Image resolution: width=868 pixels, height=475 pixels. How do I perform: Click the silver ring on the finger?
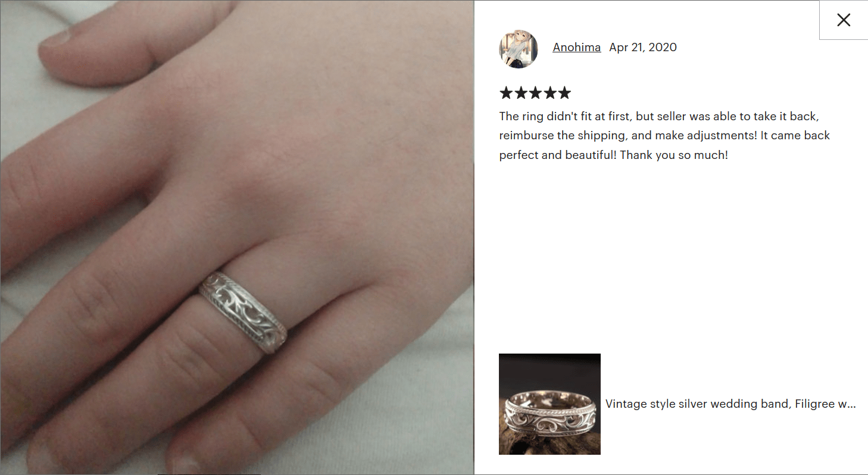pyautogui.click(x=242, y=312)
